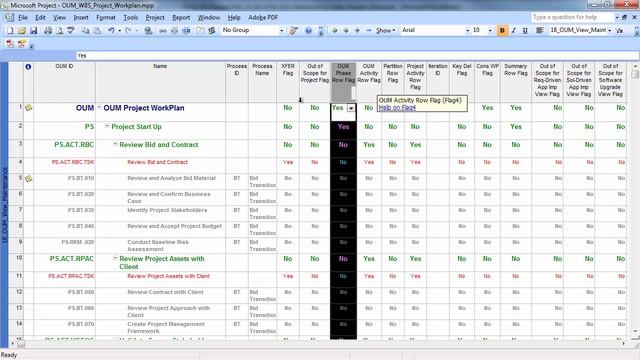Indent the selected task
This screenshot has width=640, height=360.
pyautogui.click(x=346, y=31)
